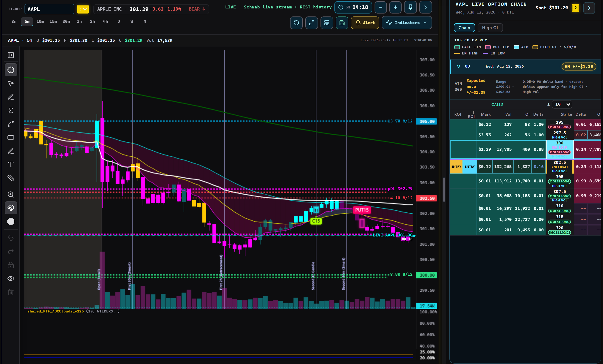
Task: Select the 302.5 strike cell
Action: [560, 167]
